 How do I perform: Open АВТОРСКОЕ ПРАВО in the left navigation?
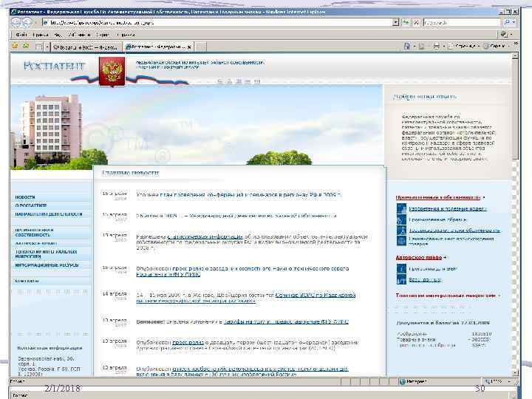[36, 244]
